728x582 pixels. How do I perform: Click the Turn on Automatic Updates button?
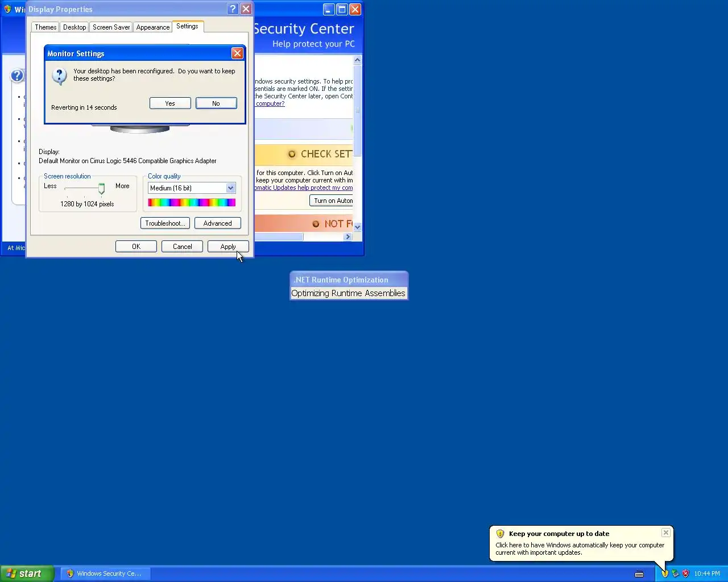(331, 201)
